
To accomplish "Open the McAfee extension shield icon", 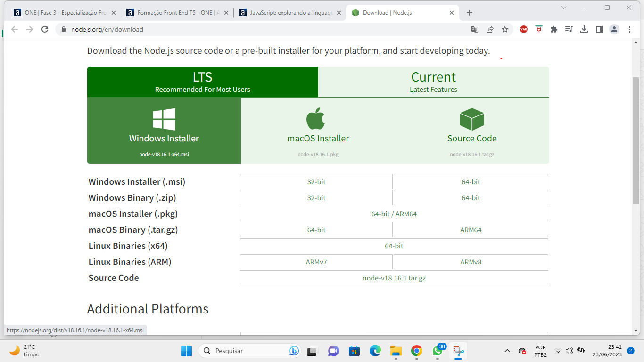I will click(539, 29).
